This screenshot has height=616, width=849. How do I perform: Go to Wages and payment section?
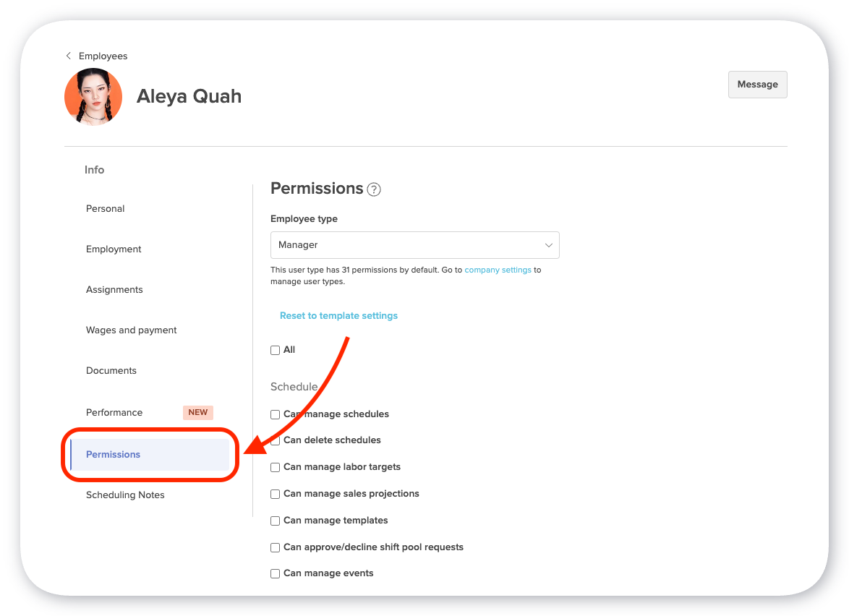coord(132,330)
